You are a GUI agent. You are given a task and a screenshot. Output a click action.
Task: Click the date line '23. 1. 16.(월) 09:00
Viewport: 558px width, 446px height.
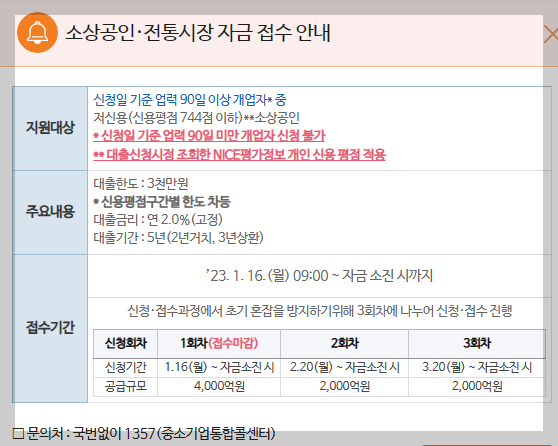[x=319, y=276]
